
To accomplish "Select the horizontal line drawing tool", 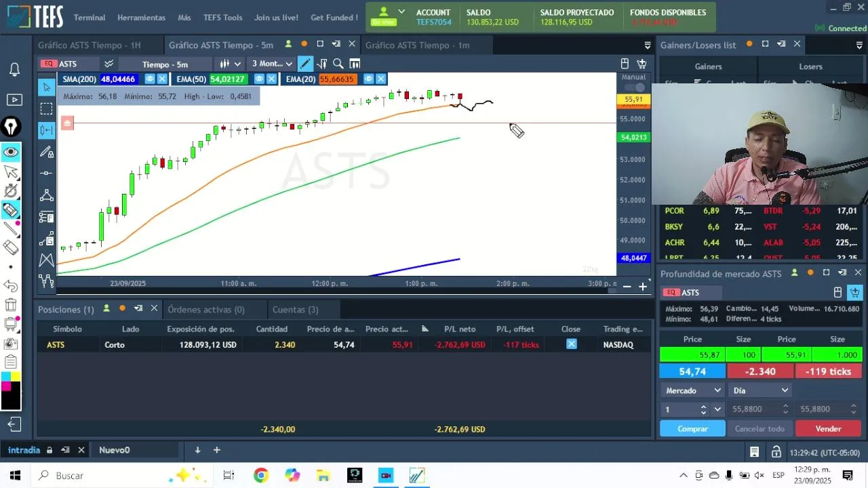I will click(x=46, y=174).
